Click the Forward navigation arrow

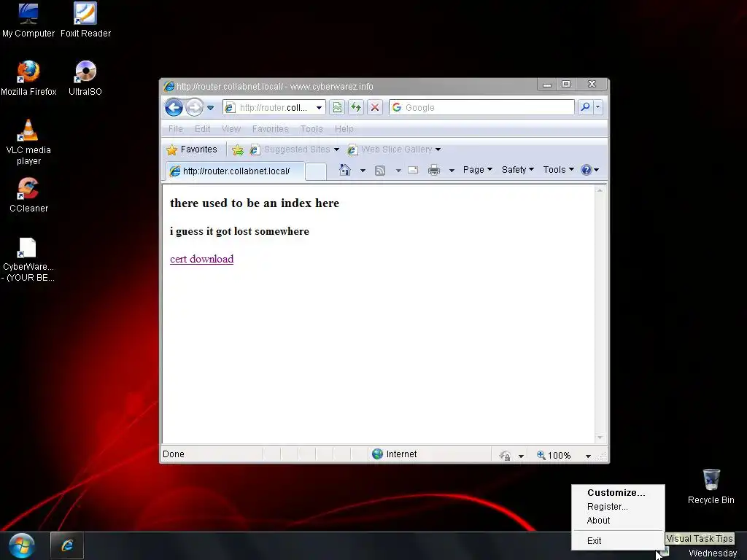coord(194,107)
